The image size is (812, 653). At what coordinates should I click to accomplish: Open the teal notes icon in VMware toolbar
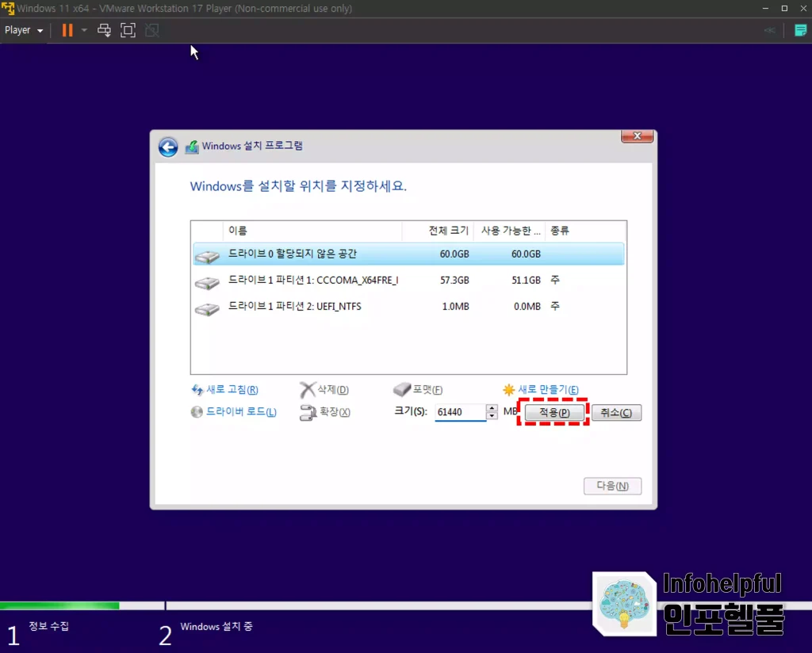(x=801, y=30)
